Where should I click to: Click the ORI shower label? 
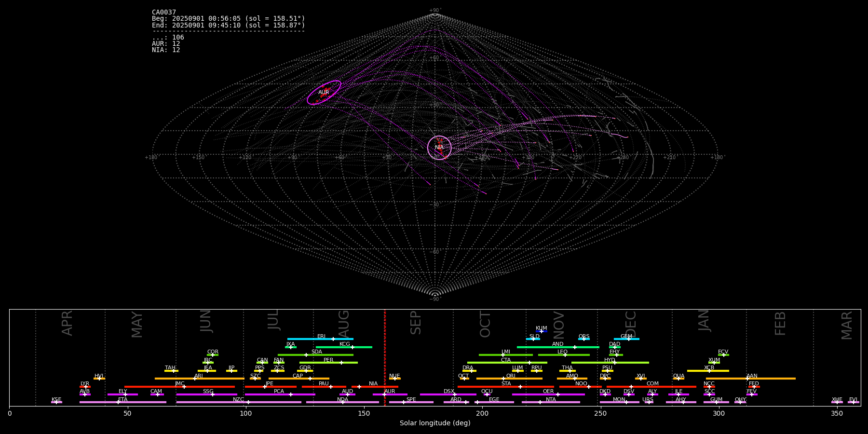point(511,376)
